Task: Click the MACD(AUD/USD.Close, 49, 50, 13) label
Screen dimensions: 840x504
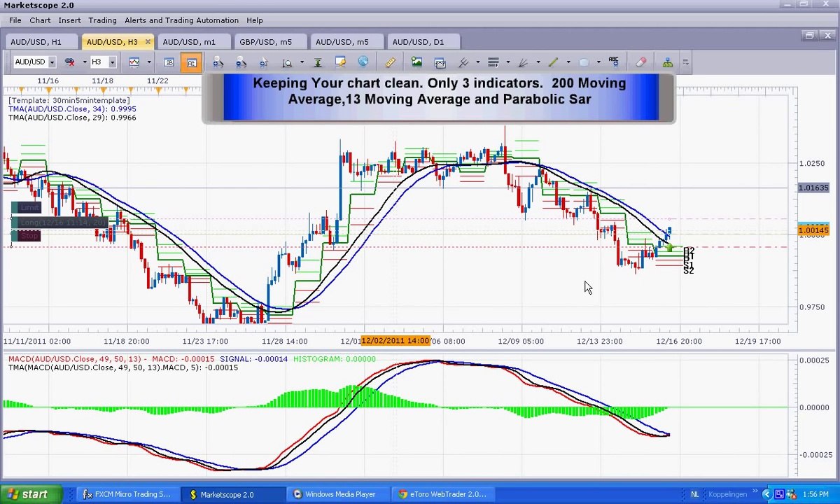Action: 74,359
